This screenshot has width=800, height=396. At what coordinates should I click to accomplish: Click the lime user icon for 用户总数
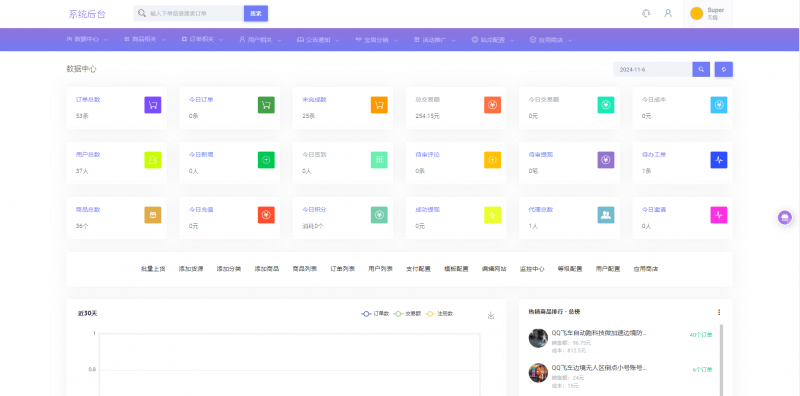(153, 160)
